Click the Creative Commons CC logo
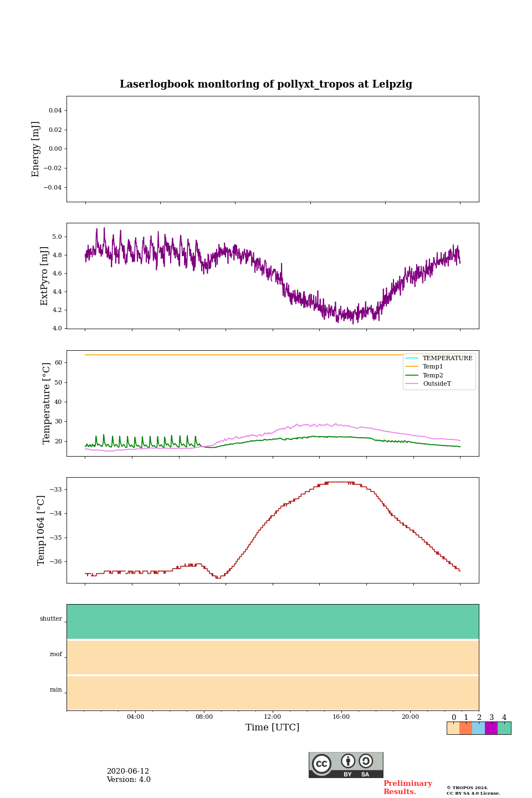This screenshot has width=532, height=798. [x=321, y=764]
